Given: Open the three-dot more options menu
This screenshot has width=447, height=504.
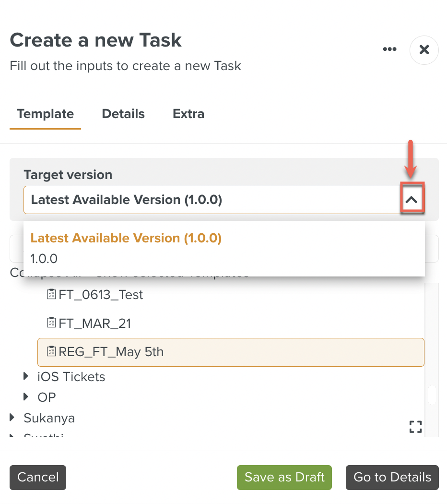Looking at the screenshot, I should coord(389,49).
